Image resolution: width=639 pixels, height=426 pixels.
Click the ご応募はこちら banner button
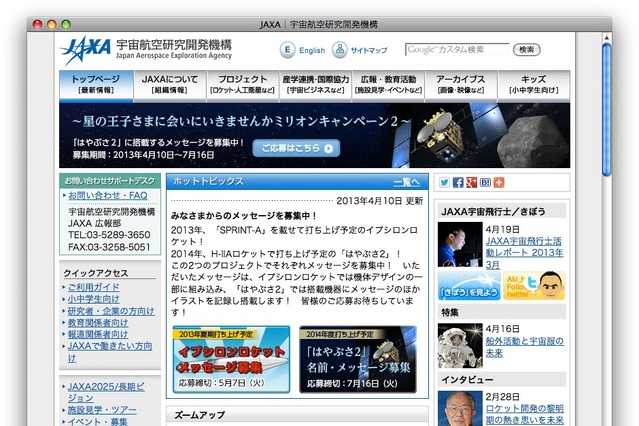[x=296, y=148]
